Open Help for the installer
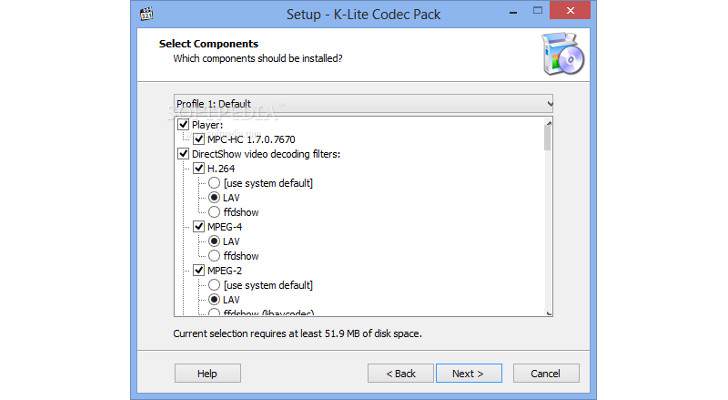This screenshot has height=400, width=728. tap(207, 373)
